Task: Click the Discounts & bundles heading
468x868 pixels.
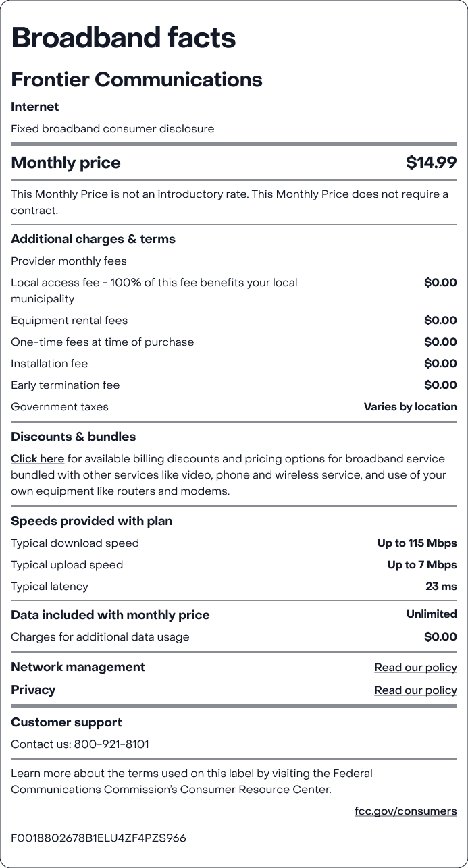Action: (x=73, y=437)
